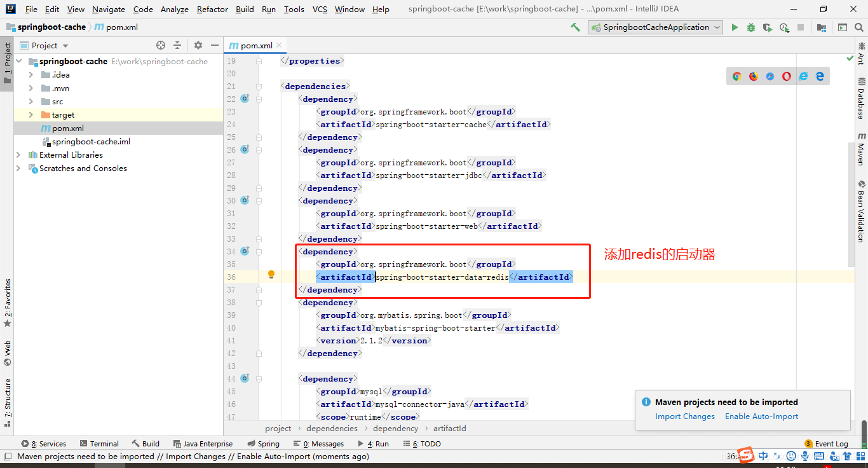The image size is (868, 468).
Task: Open pom.xml in Opera browser icon
Action: [x=787, y=76]
